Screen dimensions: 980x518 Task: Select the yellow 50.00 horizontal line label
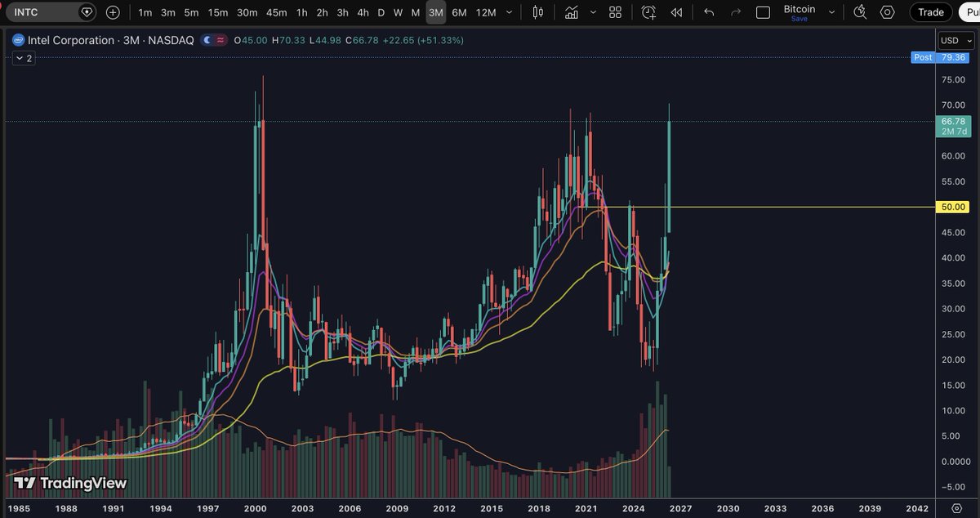(x=953, y=208)
